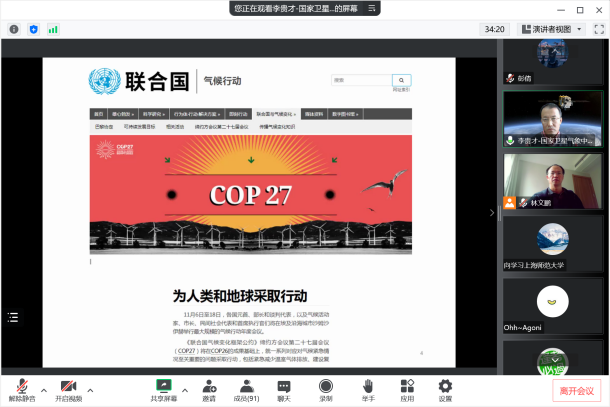The height and width of the screenshot is (407, 610).
Task: Open the 相关活动 sub-link
Action: pyautogui.click(x=175, y=127)
